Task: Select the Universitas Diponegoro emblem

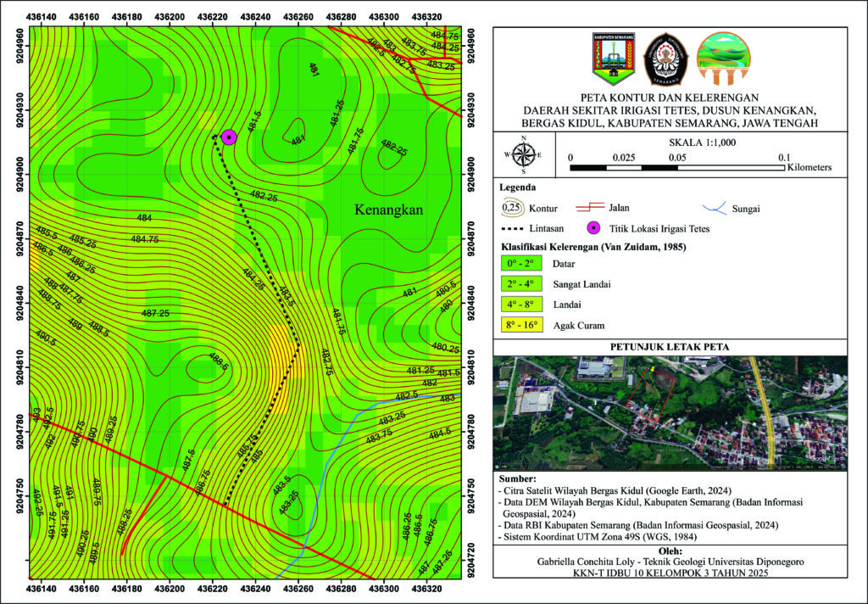Action: [665, 59]
